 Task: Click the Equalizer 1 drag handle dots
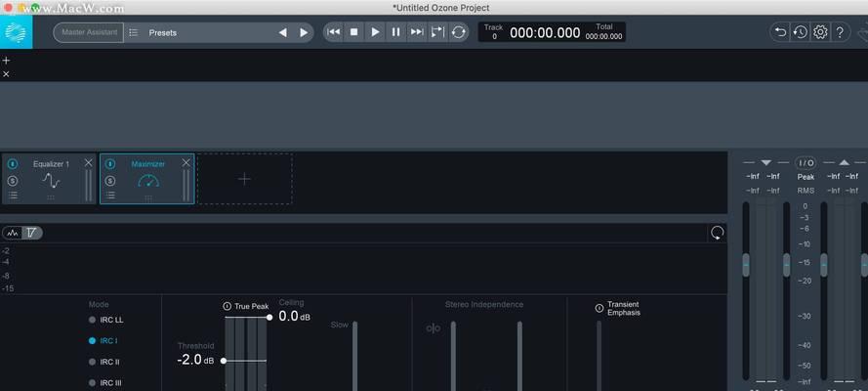pos(51,197)
